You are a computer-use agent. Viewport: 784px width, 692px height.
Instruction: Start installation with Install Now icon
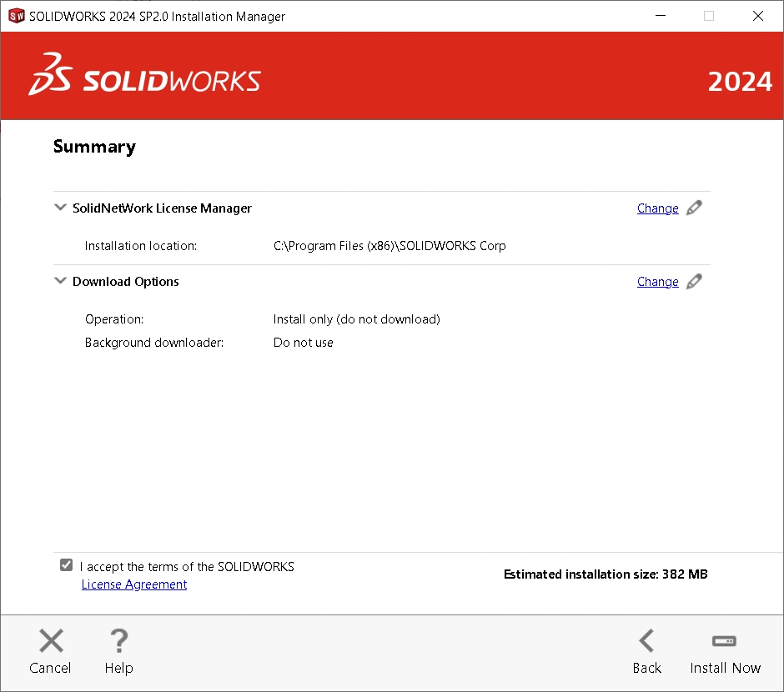coord(724,641)
